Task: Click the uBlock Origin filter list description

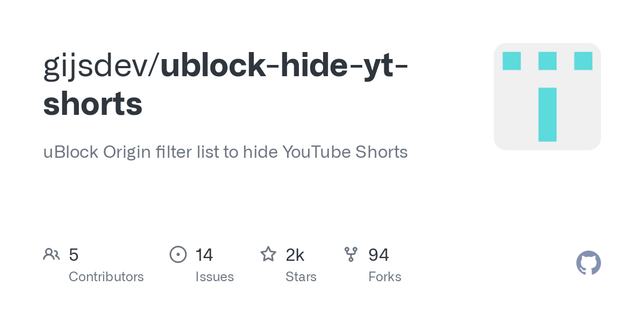Action: (225, 152)
